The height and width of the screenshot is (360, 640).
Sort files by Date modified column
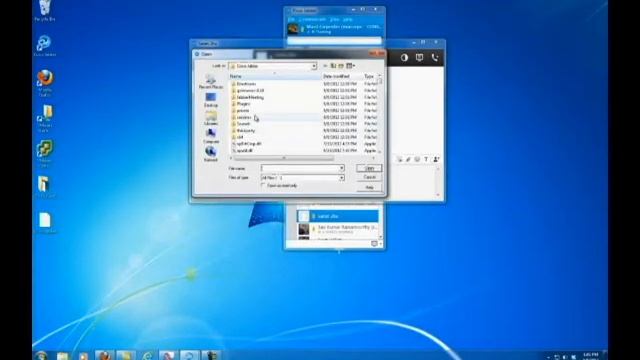(341, 76)
